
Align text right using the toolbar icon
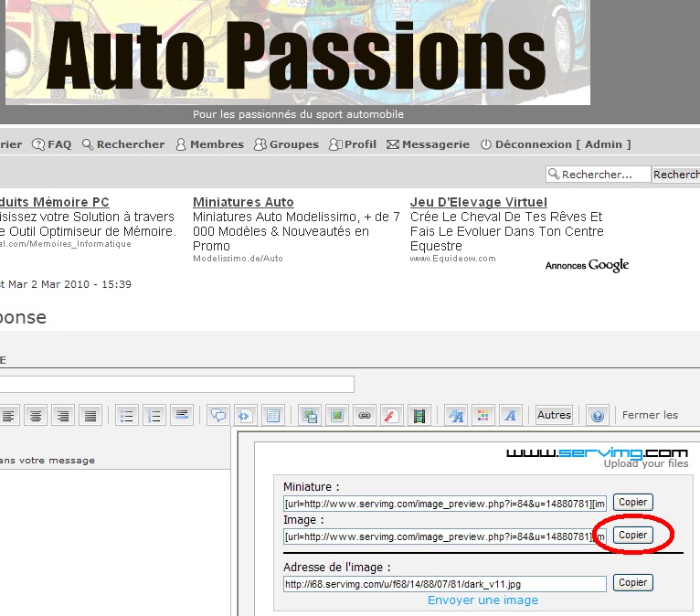63,416
